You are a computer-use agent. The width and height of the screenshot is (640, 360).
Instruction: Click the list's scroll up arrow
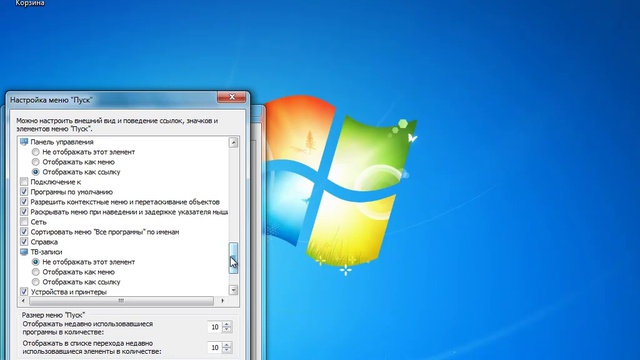click(x=233, y=142)
